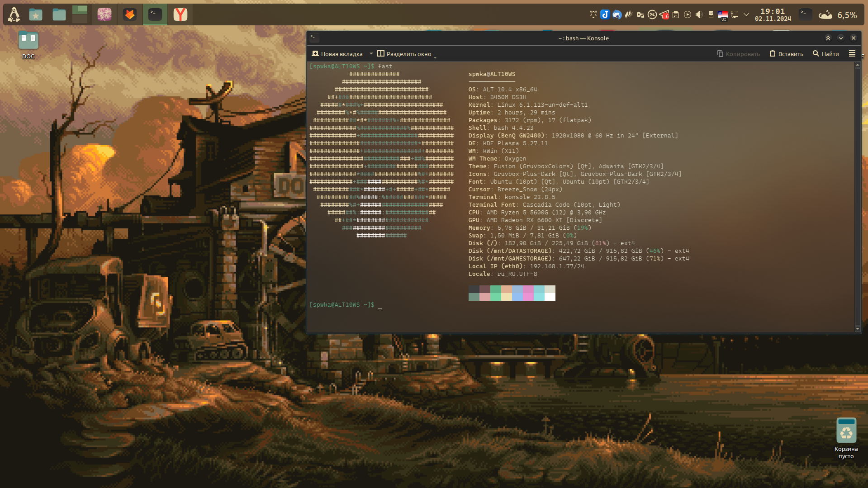Click 'Вставить' in Konsole toolbar
Image resolution: width=868 pixels, height=488 pixels.
click(787, 54)
